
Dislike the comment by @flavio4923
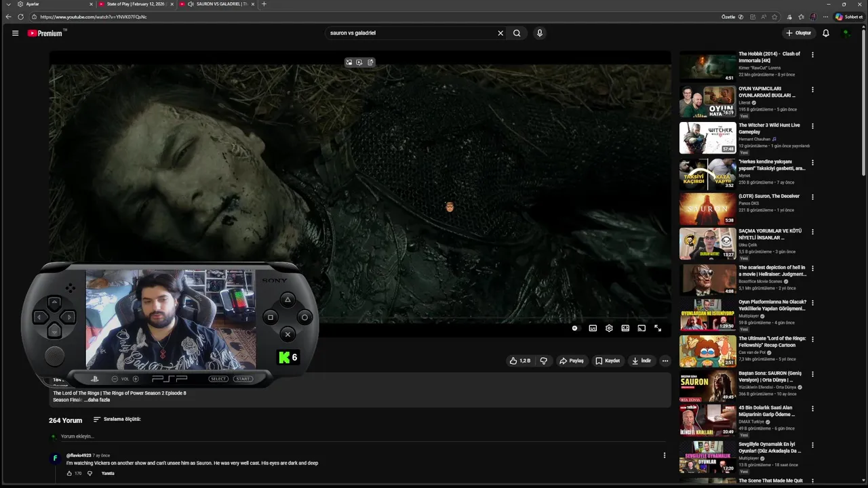point(90,473)
